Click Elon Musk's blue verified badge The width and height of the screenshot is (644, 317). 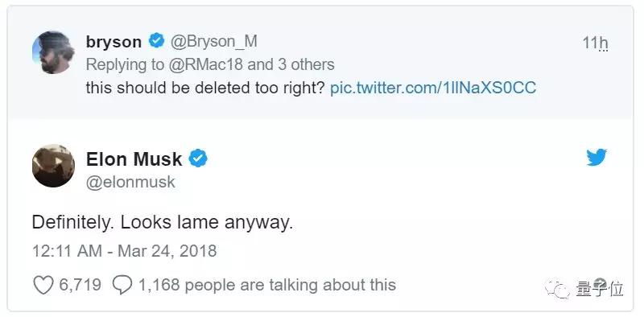coord(197,158)
